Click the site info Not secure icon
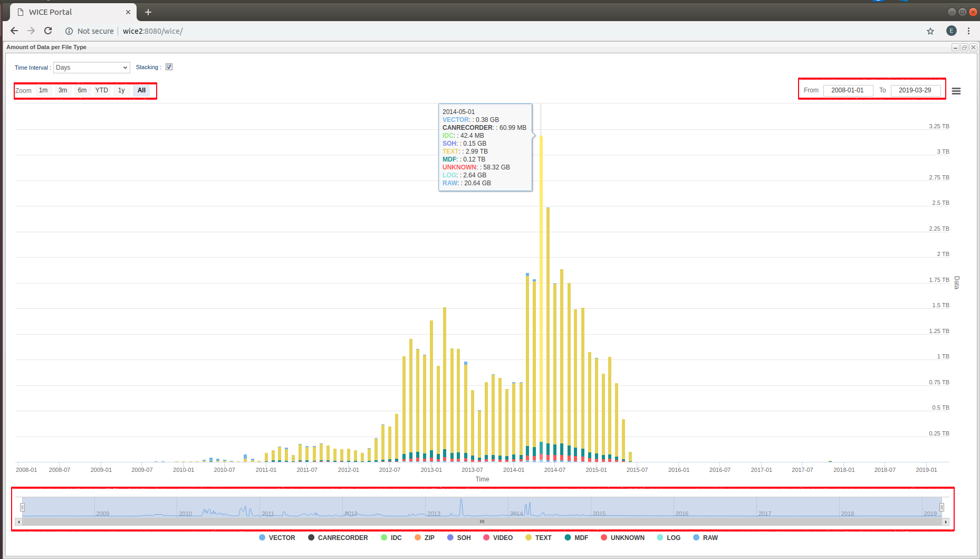Screen dimensions: 980x559 69,31
